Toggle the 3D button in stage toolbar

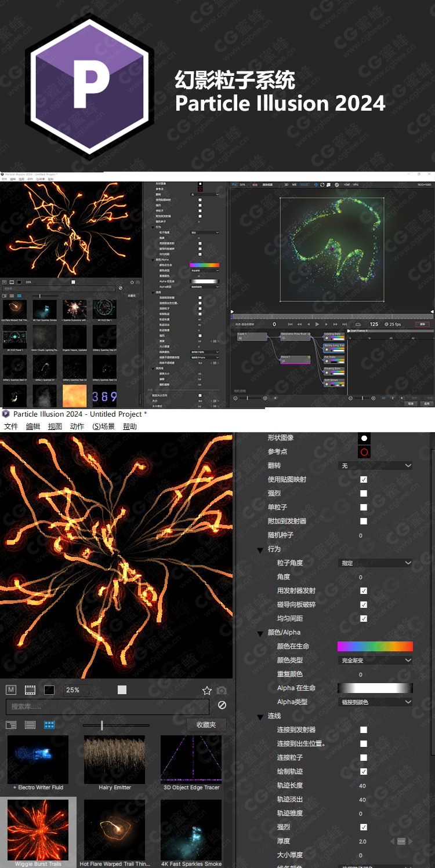click(x=287, y=185)
